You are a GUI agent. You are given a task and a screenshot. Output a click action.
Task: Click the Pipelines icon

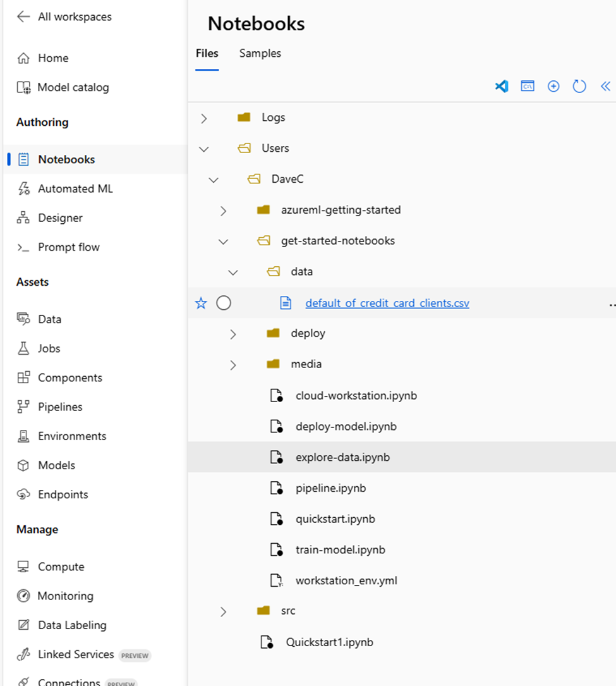coord(23,407)
